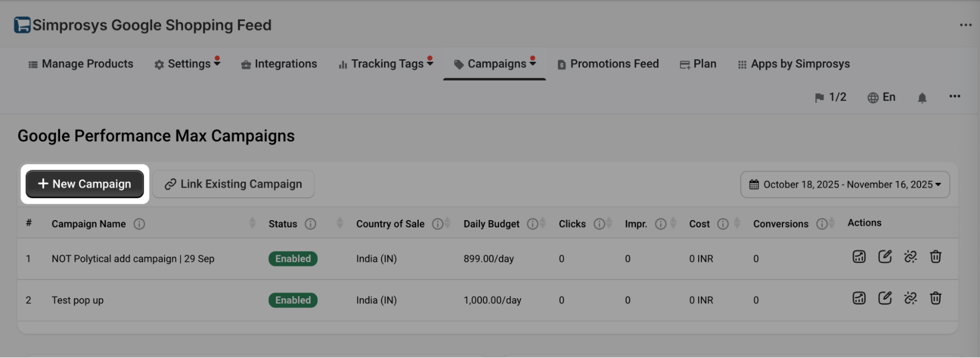The image size is (980, 358).
Task: Open analytics for NOT Polytical add campaign
Action: pos(859,257)
